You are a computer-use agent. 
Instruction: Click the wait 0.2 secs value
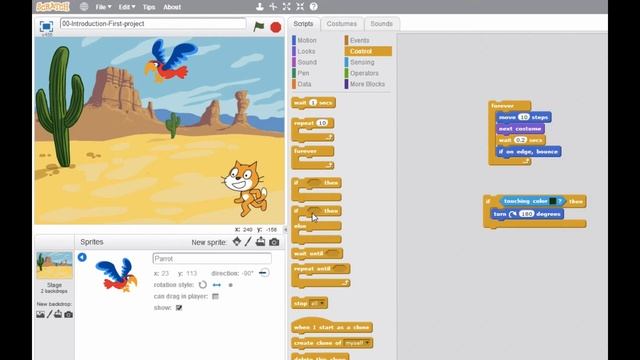[520, 140]
